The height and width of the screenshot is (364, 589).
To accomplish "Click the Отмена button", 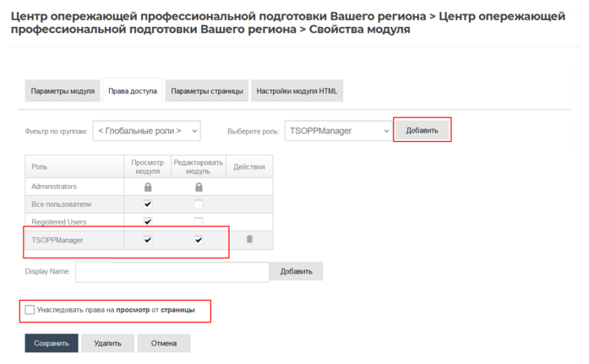I will pos(164,344).
